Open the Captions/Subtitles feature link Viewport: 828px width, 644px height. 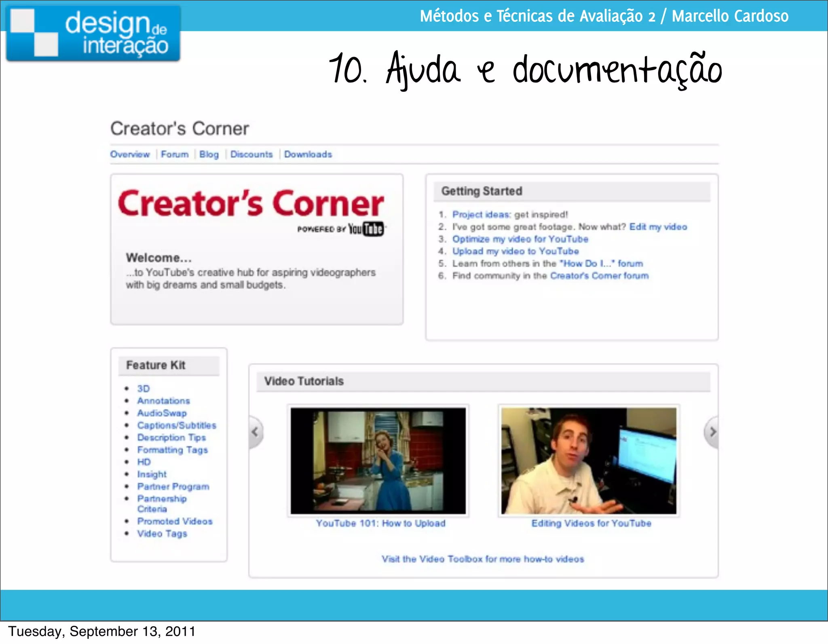click(x=177, y=425)
